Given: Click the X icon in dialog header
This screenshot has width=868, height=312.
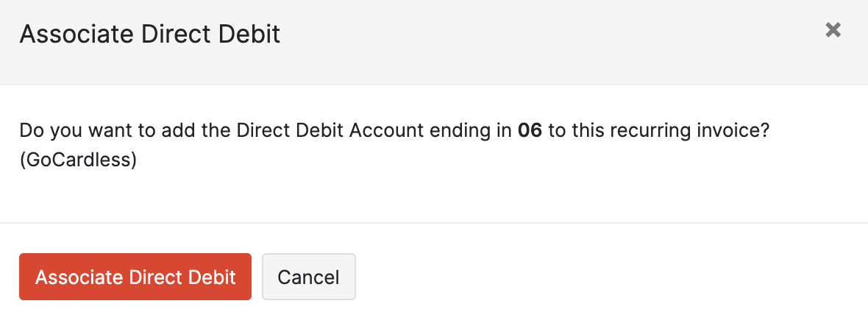Looking at the screenshot, I should [x=833, y=30].
